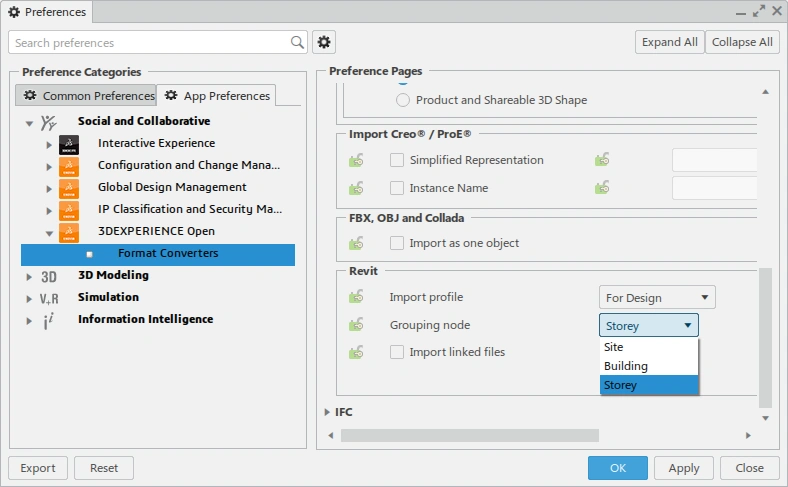The height and width of the screenshot is (487, 788).
Task: Collapse Social and Collaborative tree node
Action: coord(29,123)
